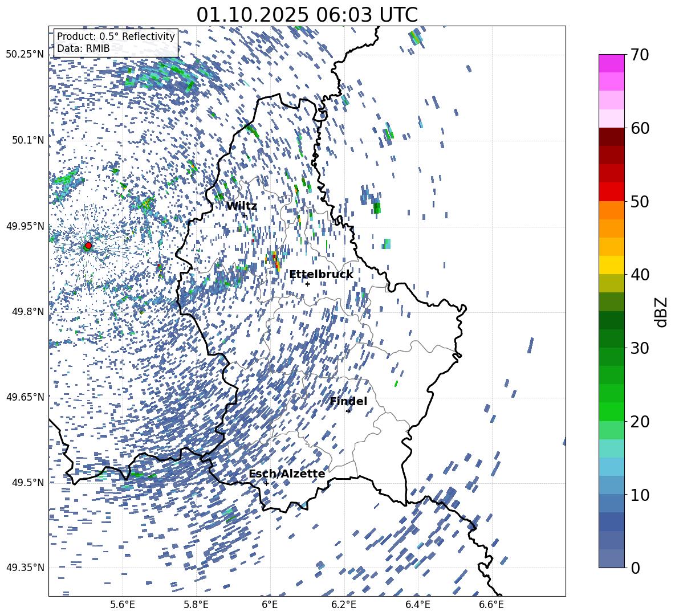Click the colorbar tick value 60
The height and width of the screenshot is (616, 675).
[640, 128]
